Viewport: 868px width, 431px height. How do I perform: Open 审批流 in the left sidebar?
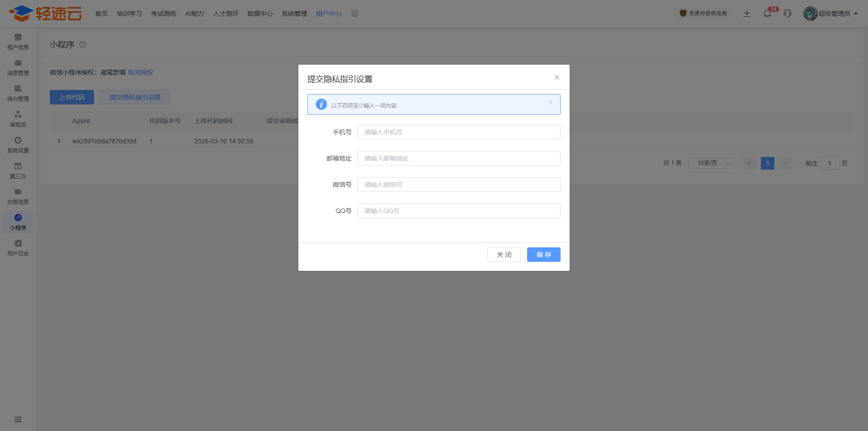[x=18, y=119]
